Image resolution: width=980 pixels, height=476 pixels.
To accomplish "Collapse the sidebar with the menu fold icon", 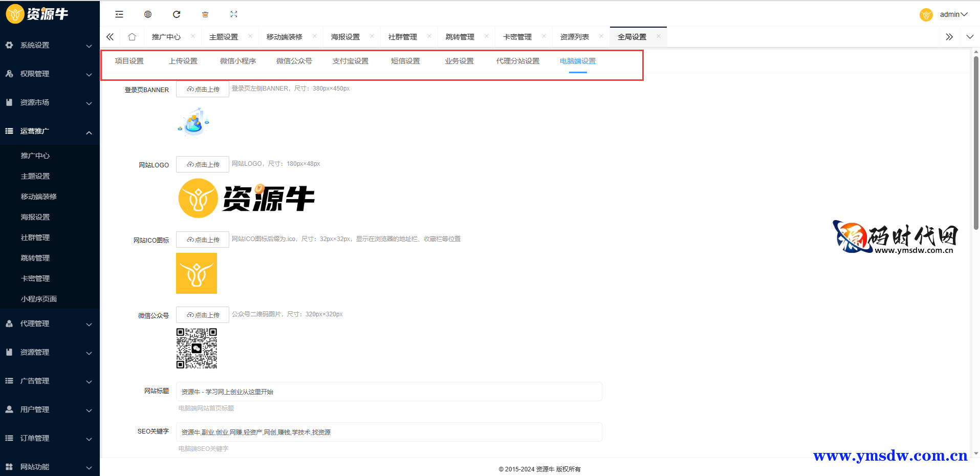I will click(x=119, y=14).
